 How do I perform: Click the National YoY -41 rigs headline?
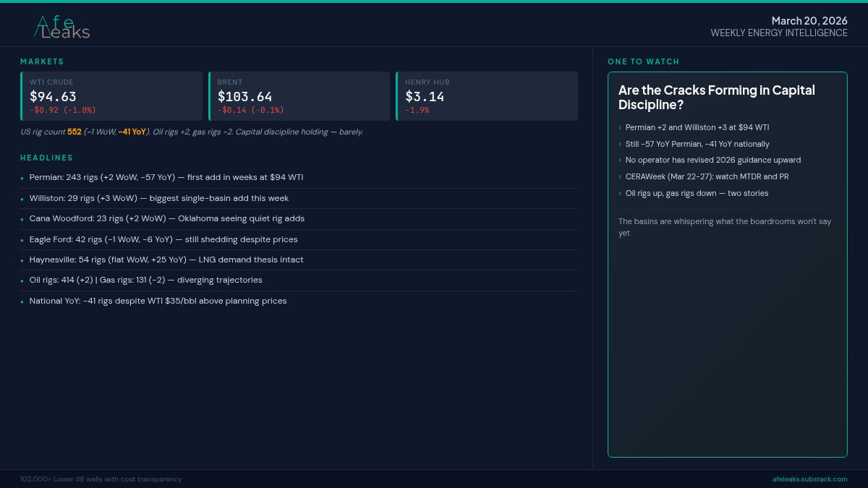click(x=158, y=301)
